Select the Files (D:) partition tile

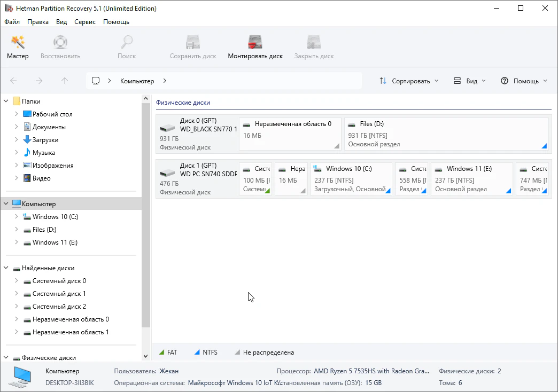click(446, 134)
